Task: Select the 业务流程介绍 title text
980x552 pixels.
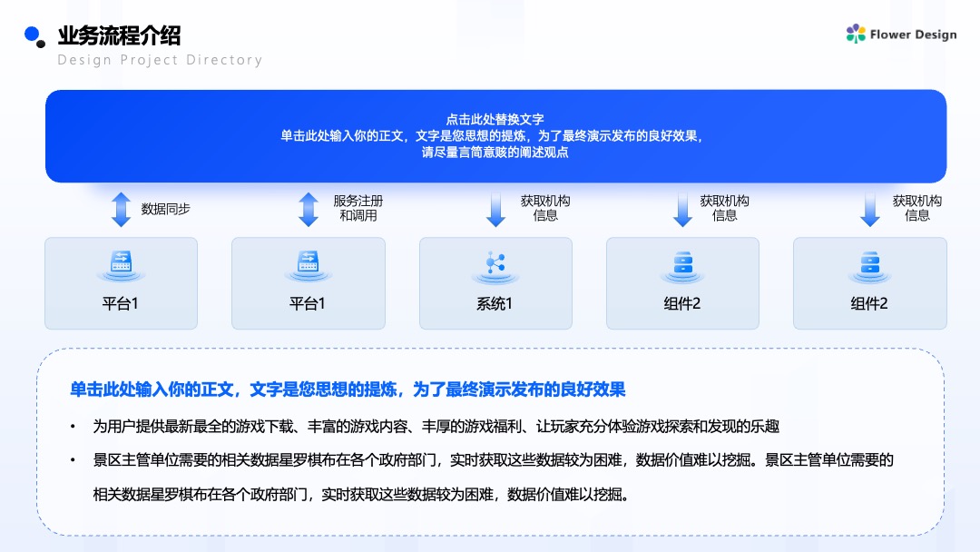Action: [x=120, y=35]
